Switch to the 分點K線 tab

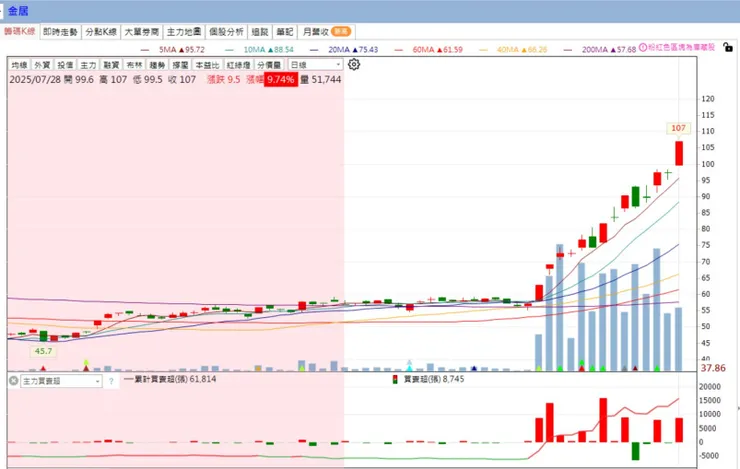[x=101, y=32]
